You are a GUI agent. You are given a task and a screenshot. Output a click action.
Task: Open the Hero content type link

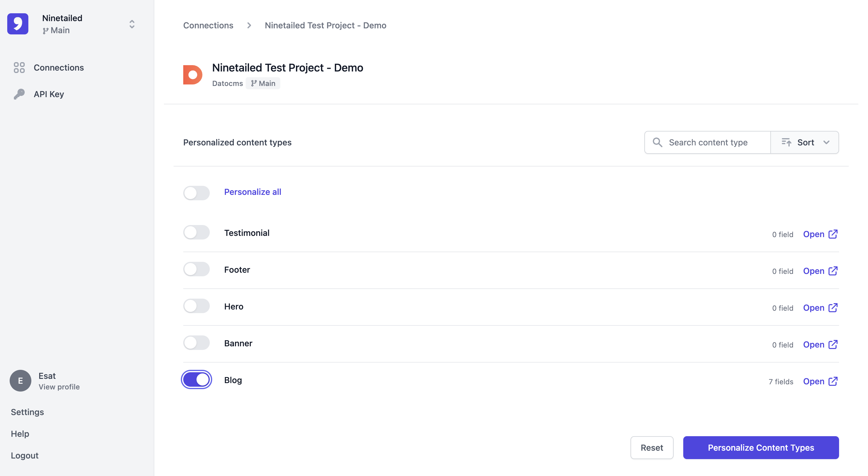point(820,308)
